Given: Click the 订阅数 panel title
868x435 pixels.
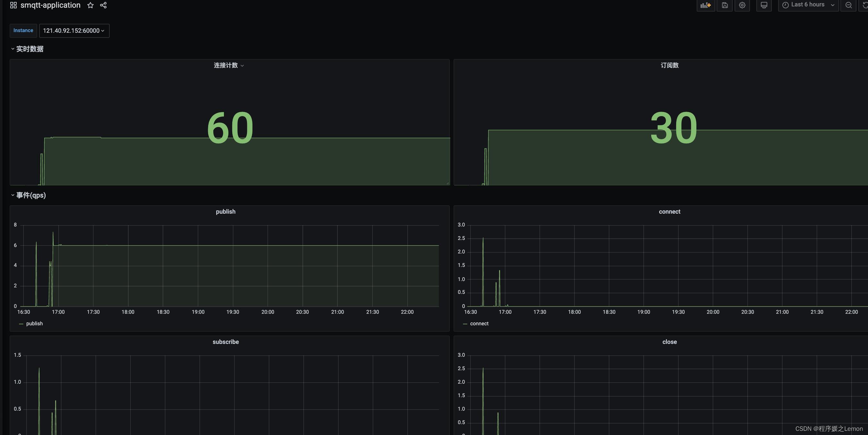Looking at the screenshot, I should pyautogui.click(x=669, y=65).
